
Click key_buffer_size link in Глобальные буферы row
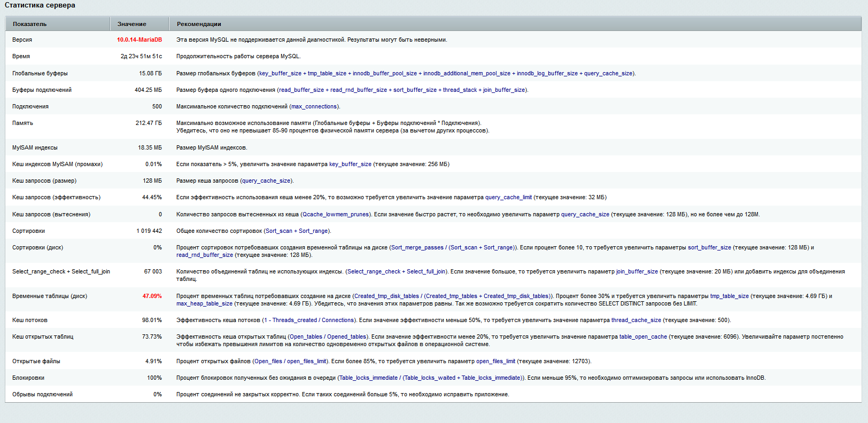(280, 73)
